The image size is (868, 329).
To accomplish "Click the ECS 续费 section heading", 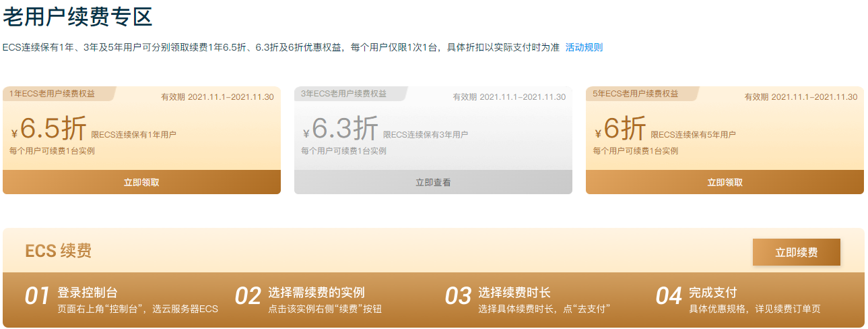I will click(59, 251).
